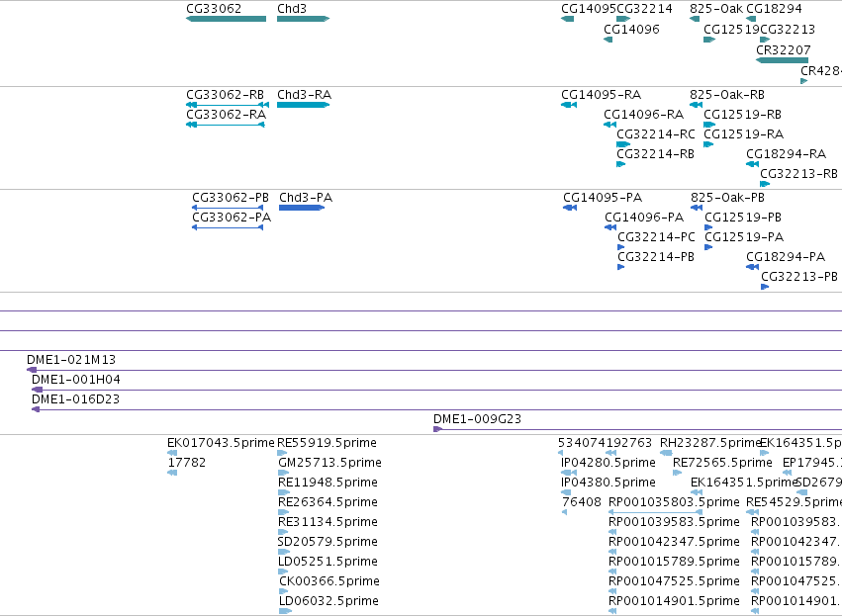Select the CG18294 gene label
Viewport: 842px width, 616px height.
[x=774, y=9]
